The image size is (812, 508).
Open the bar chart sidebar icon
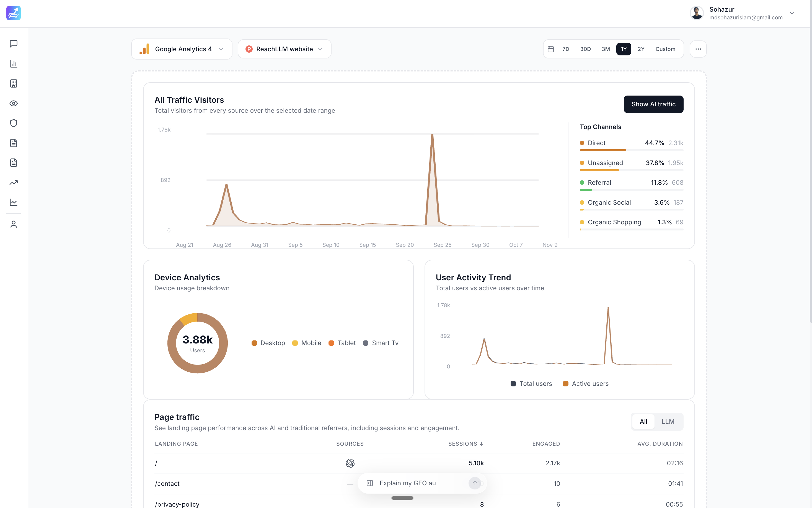coord(14,63)
